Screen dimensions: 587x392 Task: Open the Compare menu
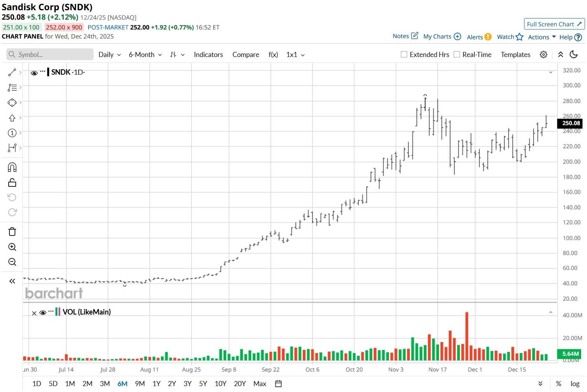(x=246, y=55)
